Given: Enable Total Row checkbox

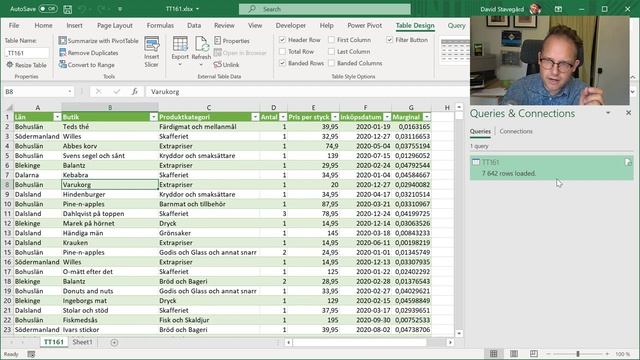Looking at the screenshot, I should 282,51.
